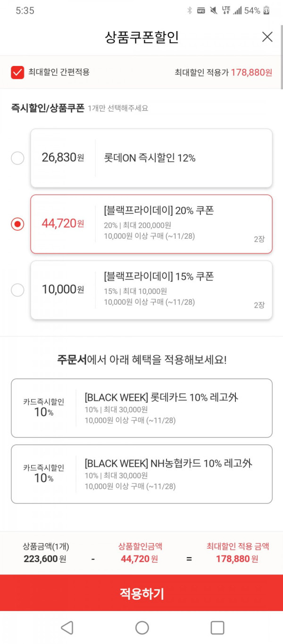This screenshot has height=644, width=283.
Task: Uncheck the 최대할인 간편적용 checkbox
Action: [17, 72]
